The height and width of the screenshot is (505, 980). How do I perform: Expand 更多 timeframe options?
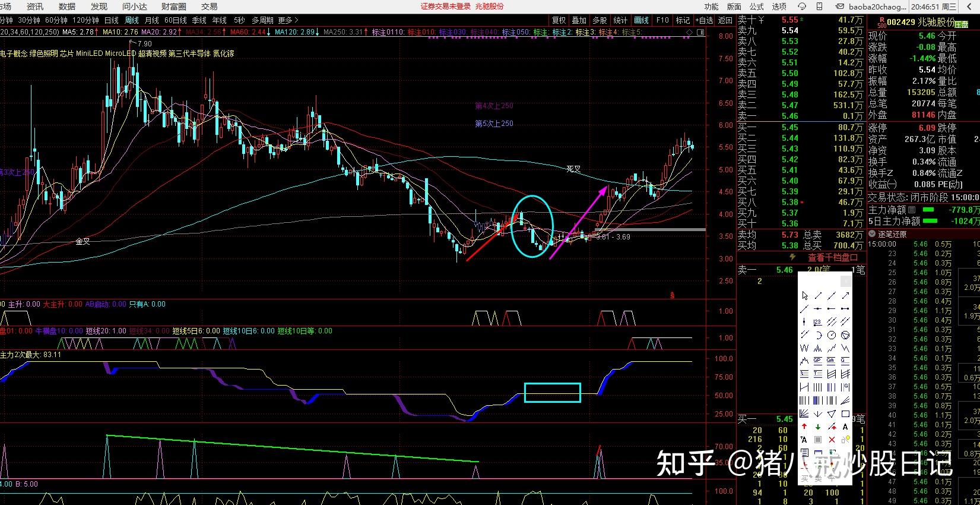(287, 20)
